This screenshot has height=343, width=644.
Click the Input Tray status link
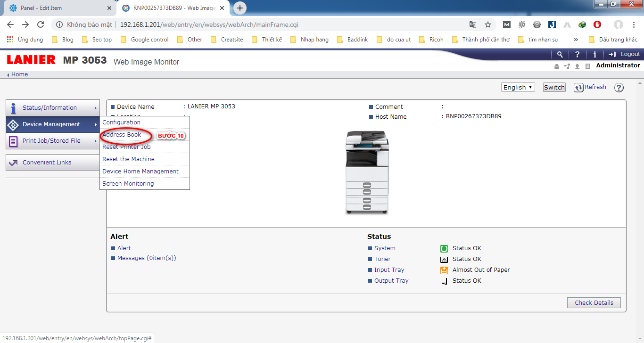click(x=389, y=270)
